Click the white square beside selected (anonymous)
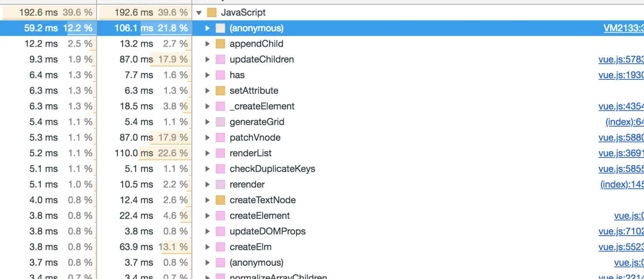This screenshot has height=279, width=644. coord(220,28)
